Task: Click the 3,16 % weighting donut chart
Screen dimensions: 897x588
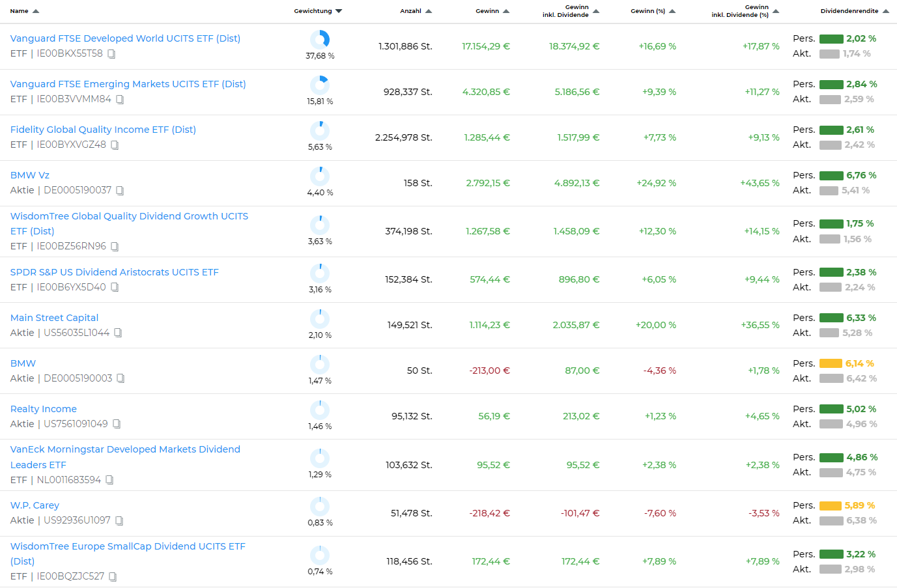Action: coord(320,273)
